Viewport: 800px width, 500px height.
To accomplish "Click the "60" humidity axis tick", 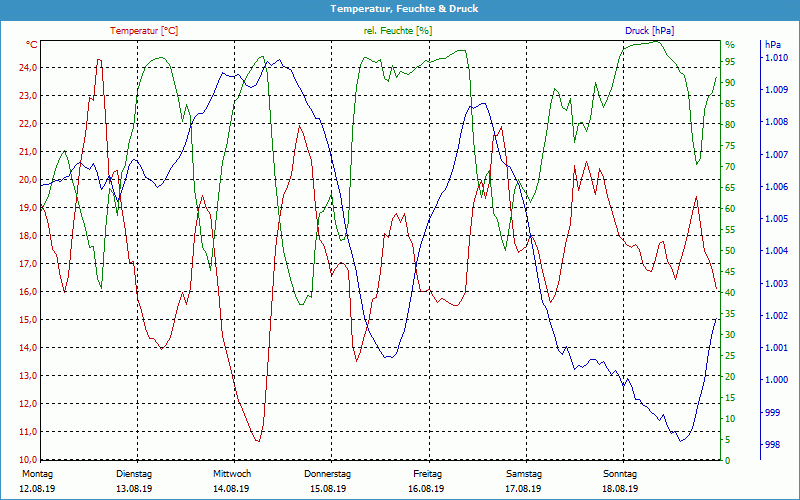I will [x=731, y=209].
